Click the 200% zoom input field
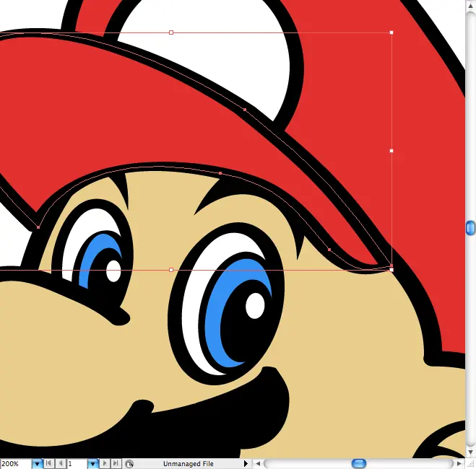Screen dimensions: 476x469 click(16, 463)
